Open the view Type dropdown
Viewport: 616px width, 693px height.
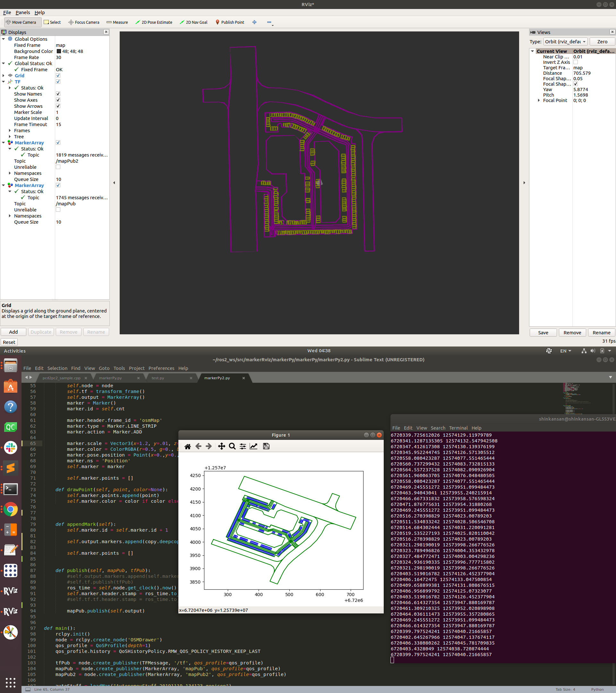(565, 42)
